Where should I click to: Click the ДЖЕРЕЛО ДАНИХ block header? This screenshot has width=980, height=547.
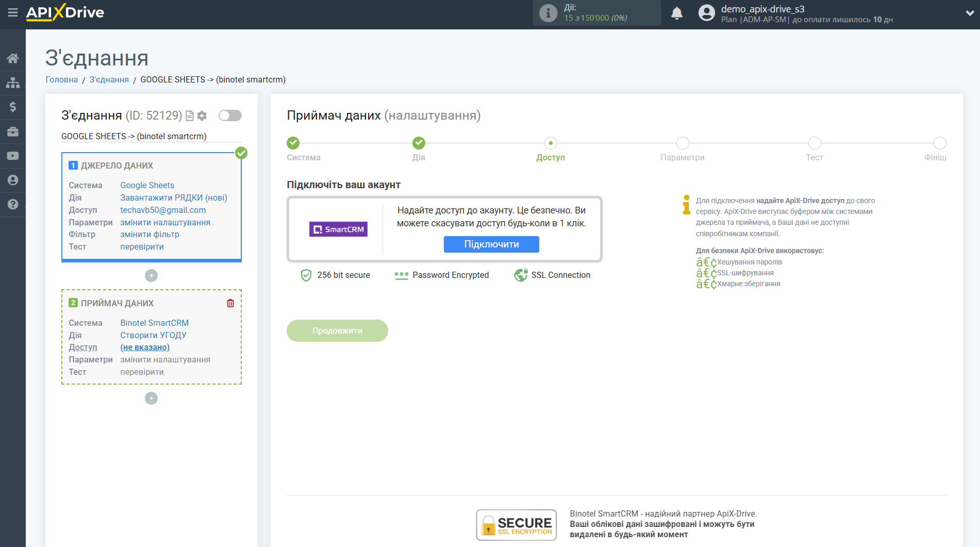tap(117, 165)
